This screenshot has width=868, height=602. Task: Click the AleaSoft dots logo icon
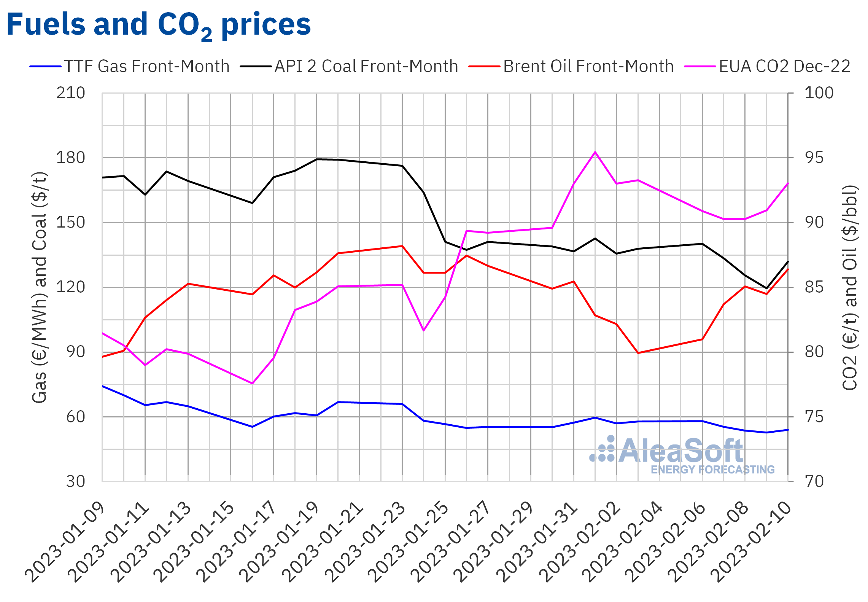click(x=603, y=450)
